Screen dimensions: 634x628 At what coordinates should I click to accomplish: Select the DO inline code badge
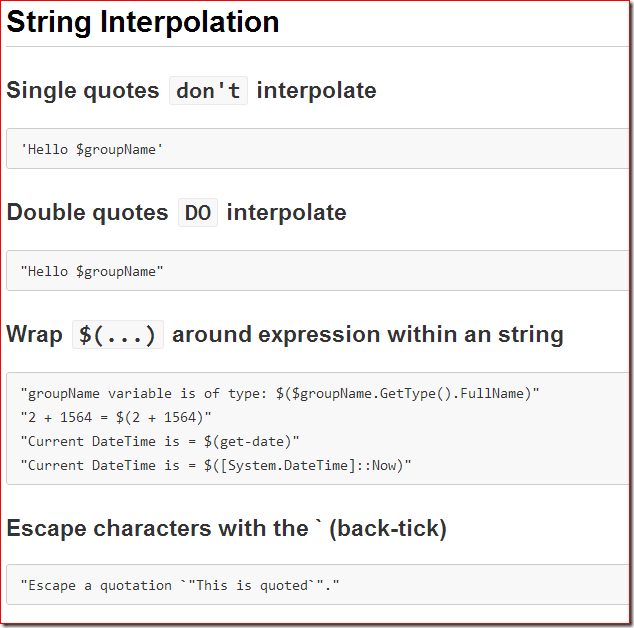(198, 213)
